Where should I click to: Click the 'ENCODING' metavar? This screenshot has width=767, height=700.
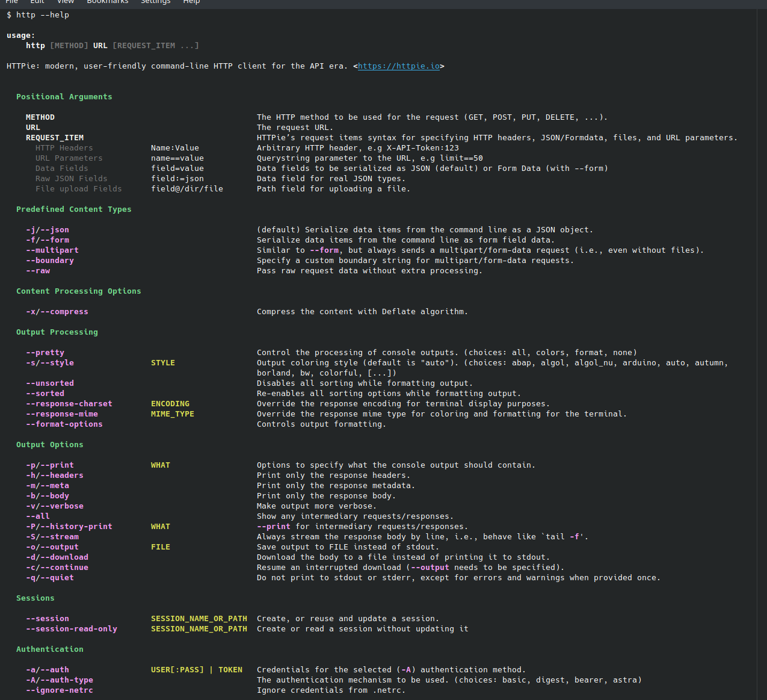pos(170,404)
